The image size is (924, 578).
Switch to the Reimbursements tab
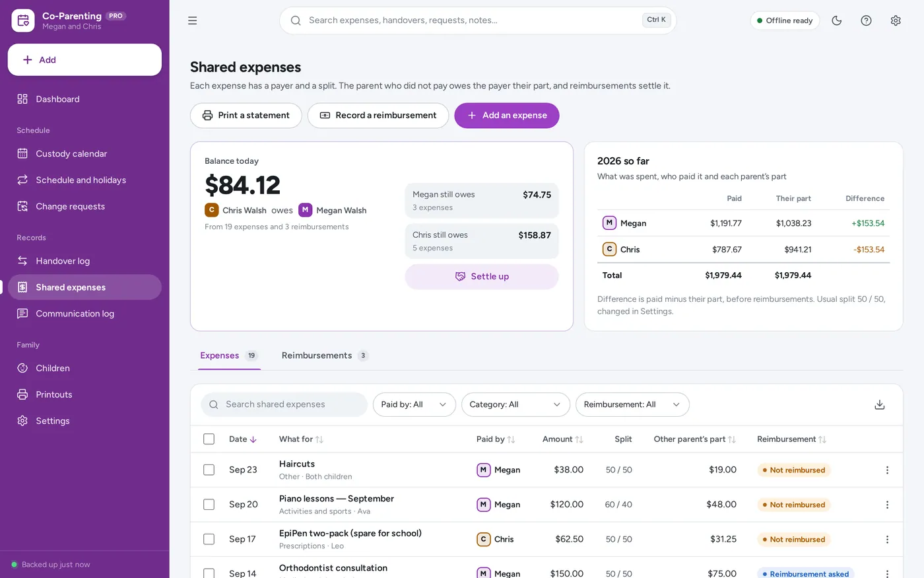(325, 355)
